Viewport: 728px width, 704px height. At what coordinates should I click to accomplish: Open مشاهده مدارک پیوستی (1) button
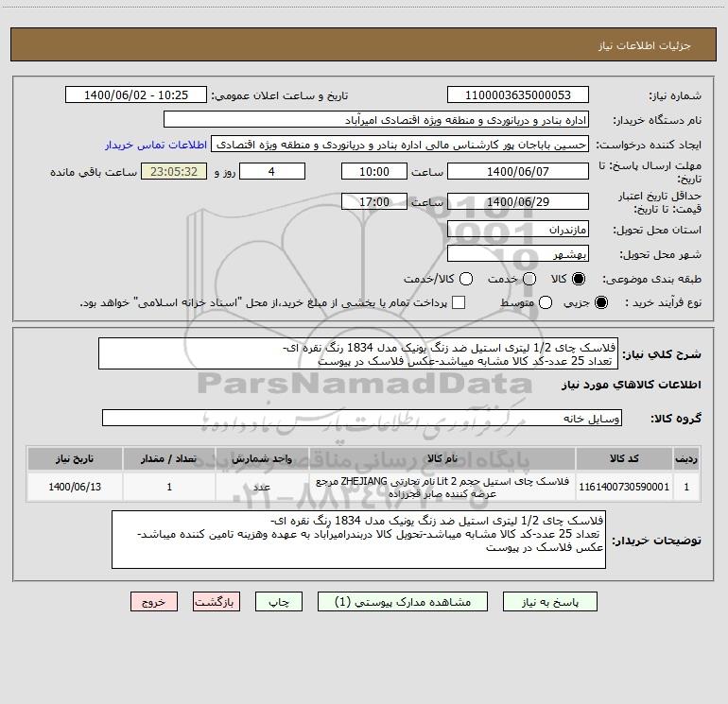click(403, 602)
